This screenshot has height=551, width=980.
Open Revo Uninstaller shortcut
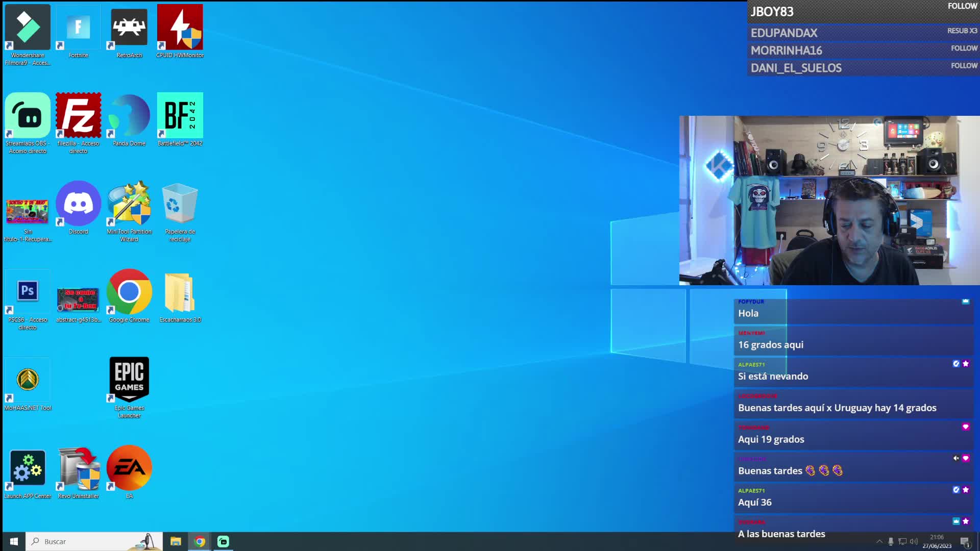(x=78, y=472)
